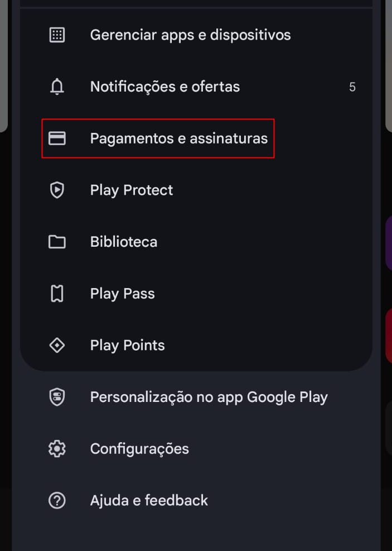The width and height of the screenshot is (392, 551).
Task: Tap the Play Pass ticket icon
Action: coord(57,294)
